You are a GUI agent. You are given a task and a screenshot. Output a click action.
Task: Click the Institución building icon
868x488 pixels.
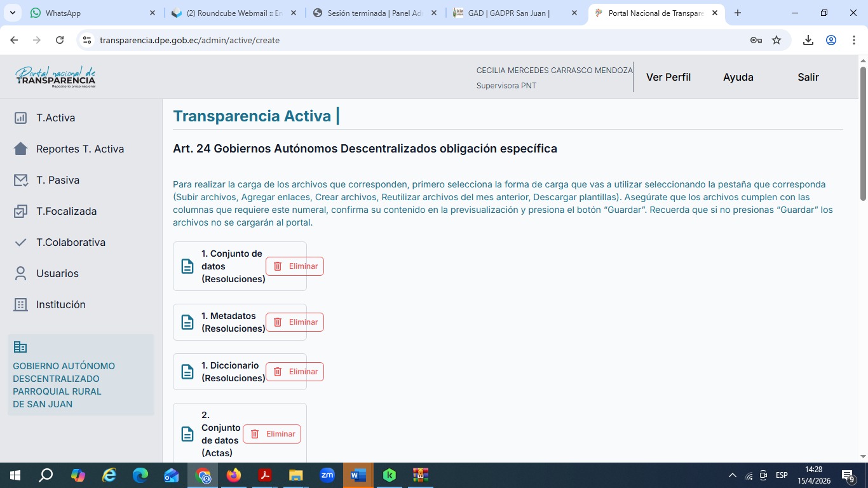coord(20,304)
